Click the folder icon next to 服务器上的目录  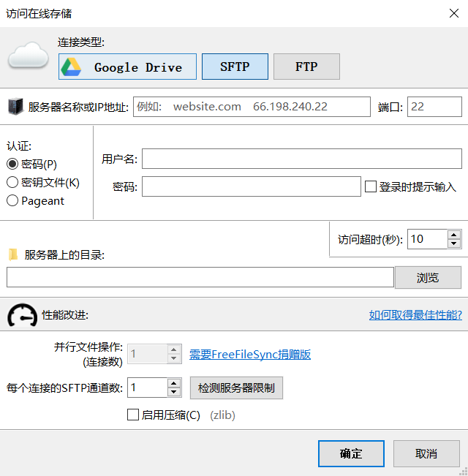pyautogui.click(x=13, y=255)
